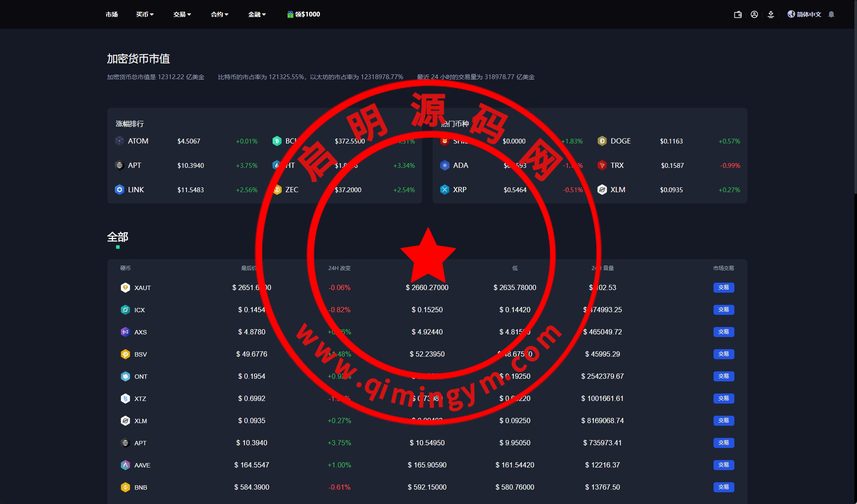This screenshot has width=857, height=504.
Task: Click 交易 button for BSV row
Action: pyautogui.click(x=724, y=354)
